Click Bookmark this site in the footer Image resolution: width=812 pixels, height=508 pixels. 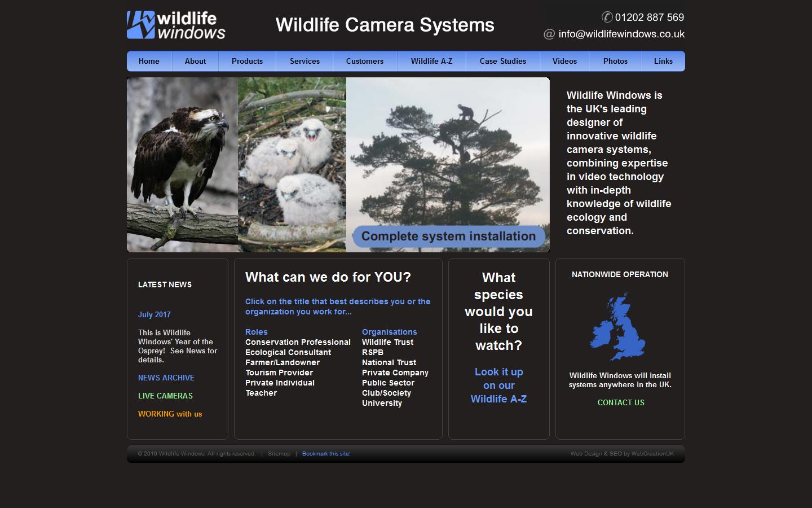[x=326, y=453]
